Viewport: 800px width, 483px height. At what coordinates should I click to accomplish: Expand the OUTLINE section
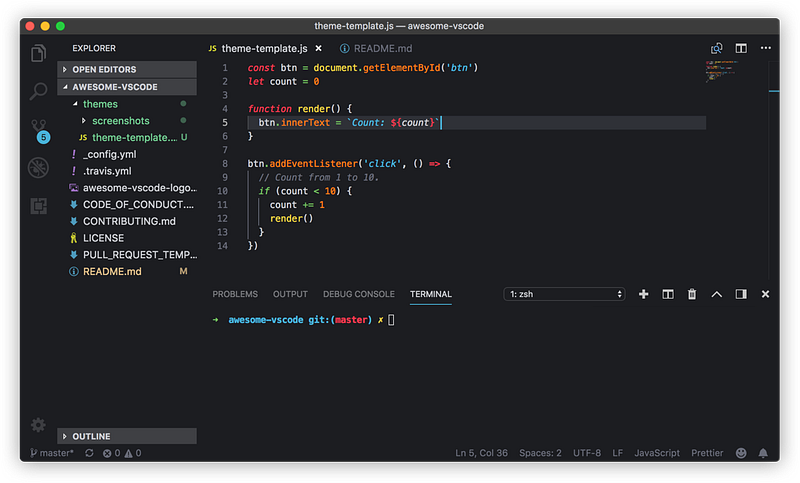(90, 437)
